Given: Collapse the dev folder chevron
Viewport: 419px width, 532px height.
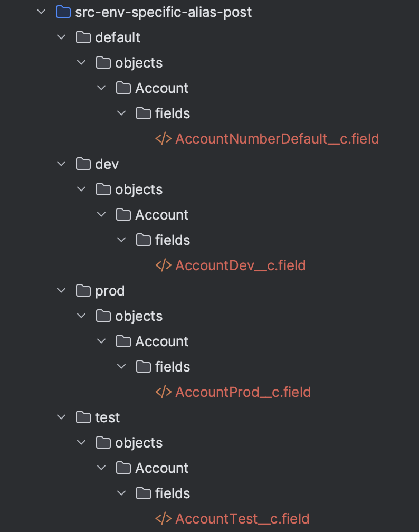Looking at the screenshot, I should (x=61, y=164).
